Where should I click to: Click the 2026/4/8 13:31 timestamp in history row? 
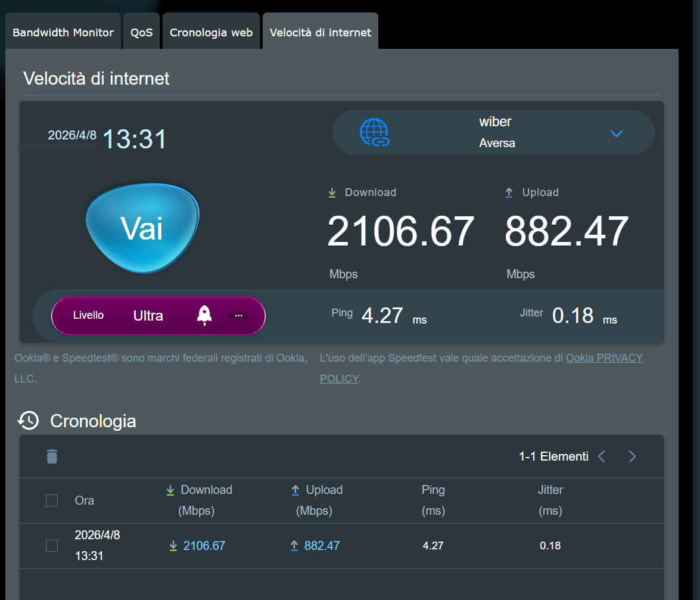[x=97, y=546]
